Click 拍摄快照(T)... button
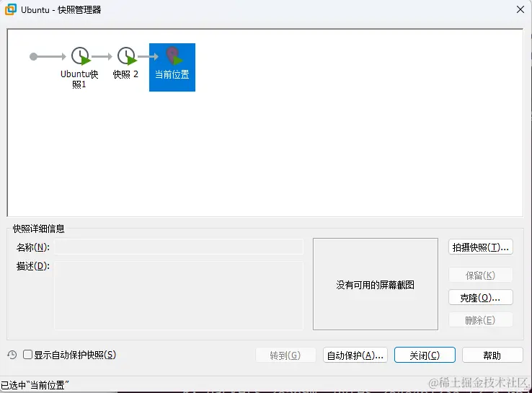The image size is (532, 393). (480, 247)
